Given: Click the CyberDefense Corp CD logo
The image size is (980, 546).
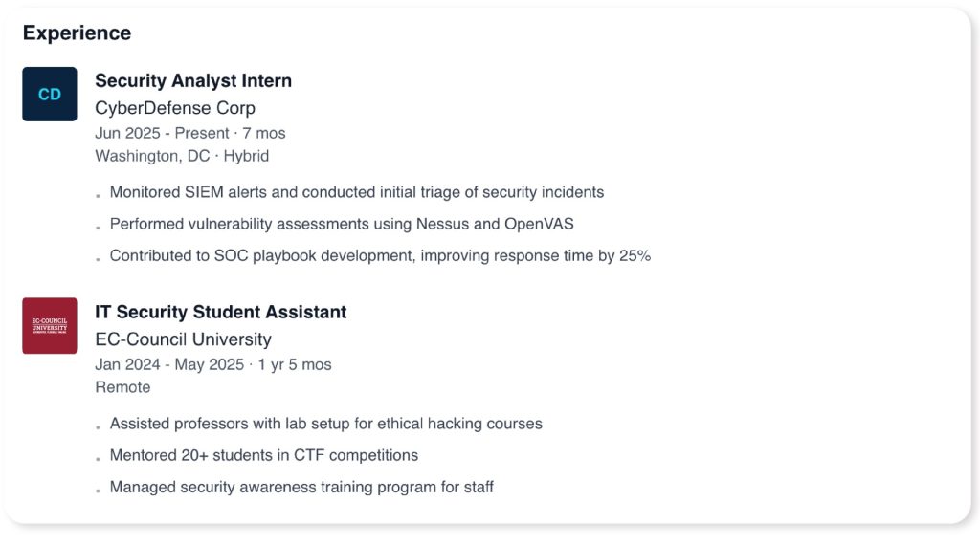Looking at the screenshot, I should click(50, 94).
